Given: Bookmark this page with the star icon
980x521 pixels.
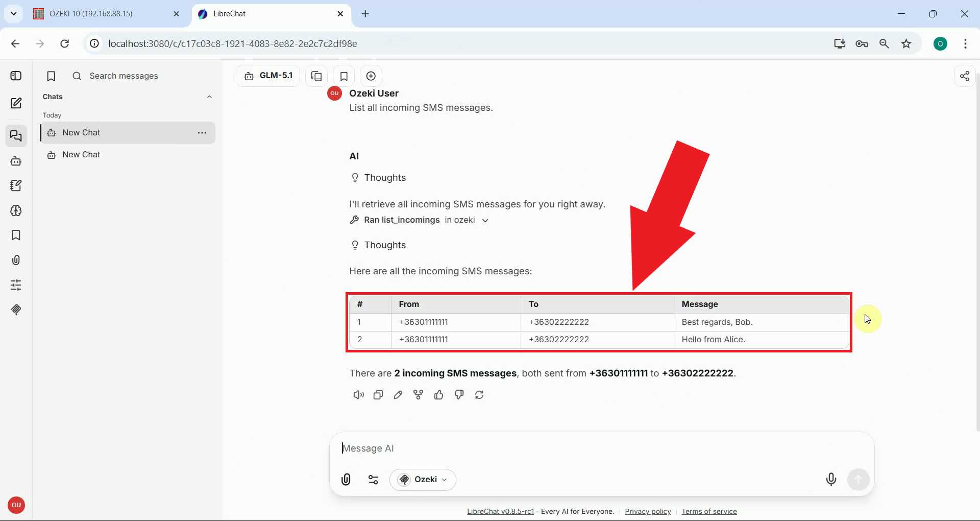Looking at the screenshot, I should (x=906, y=44).
